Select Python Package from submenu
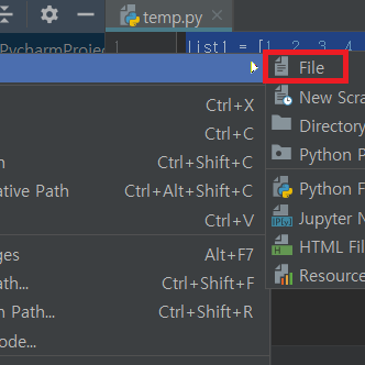This screenshot has width=365, height=365. tap(315, 155)
